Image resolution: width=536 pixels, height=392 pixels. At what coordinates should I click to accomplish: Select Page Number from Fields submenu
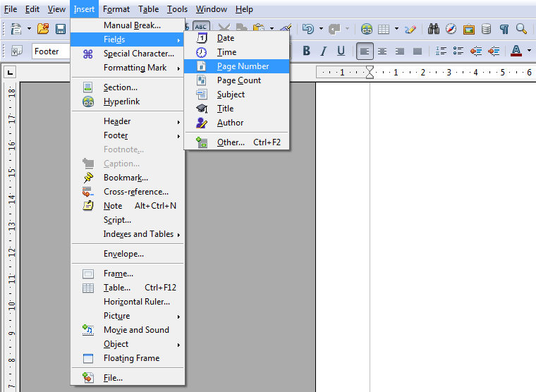[x=243, y=66]
